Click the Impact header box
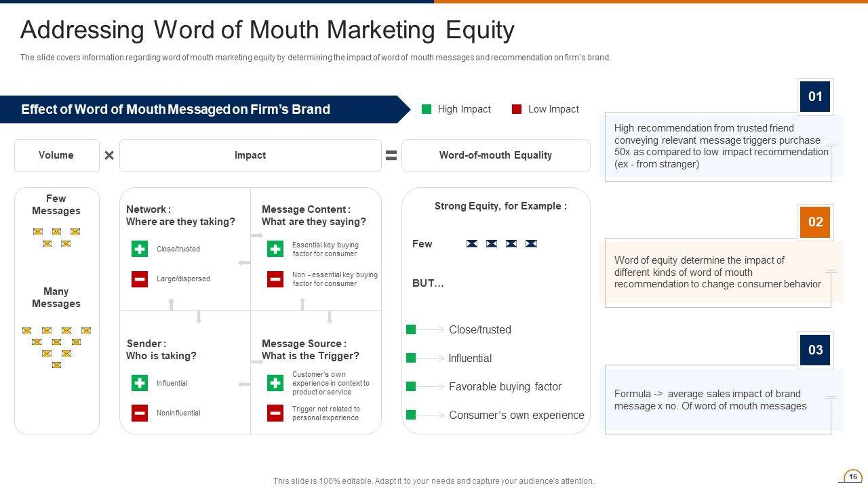 point(250,155)
